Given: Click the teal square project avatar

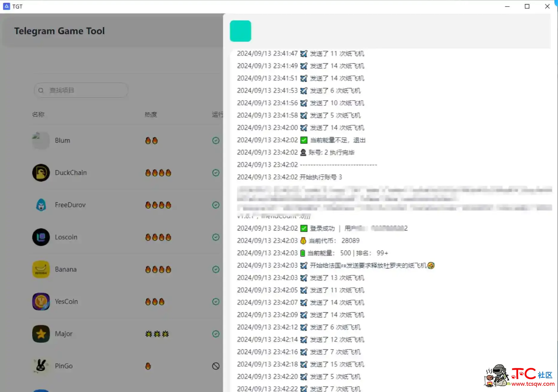Looking at the screenshot, I should 240,31.
